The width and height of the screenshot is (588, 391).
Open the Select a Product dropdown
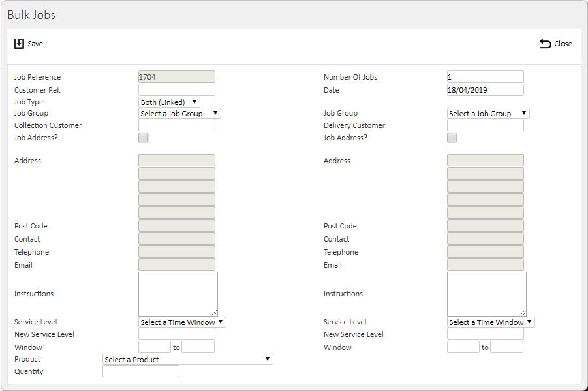click(188, 360)
